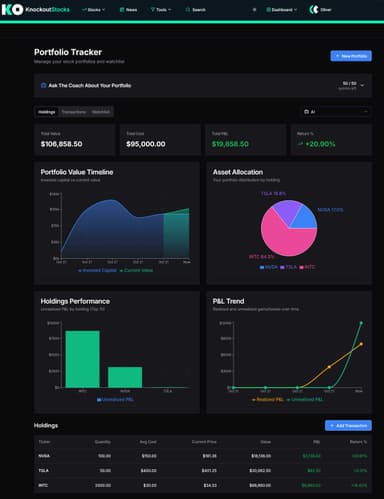This screenshot has height=499, width=384.
Task: Click last green point on P&L Trend line
Action: point(361,323)
